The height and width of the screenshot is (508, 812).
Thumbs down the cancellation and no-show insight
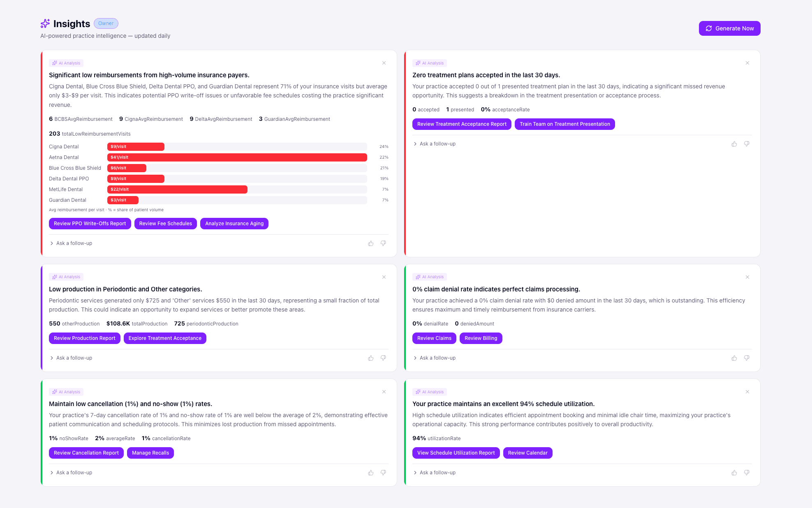click(383, 473)
